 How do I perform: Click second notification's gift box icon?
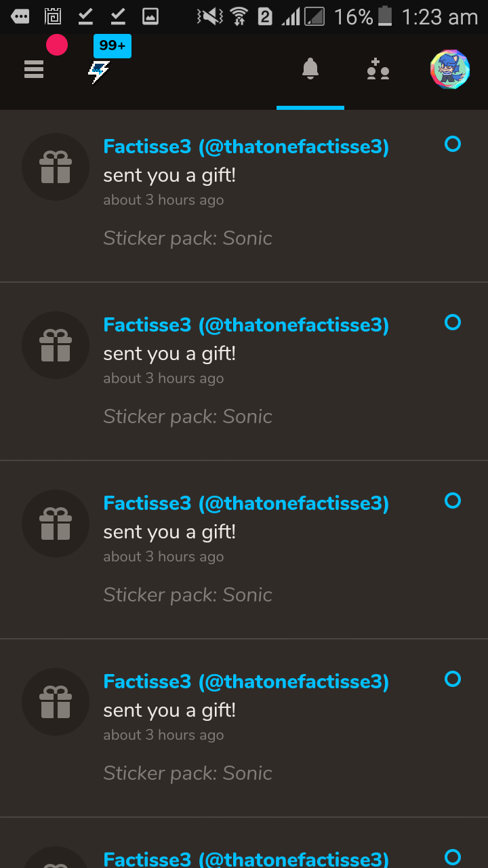tap(56, 345)
